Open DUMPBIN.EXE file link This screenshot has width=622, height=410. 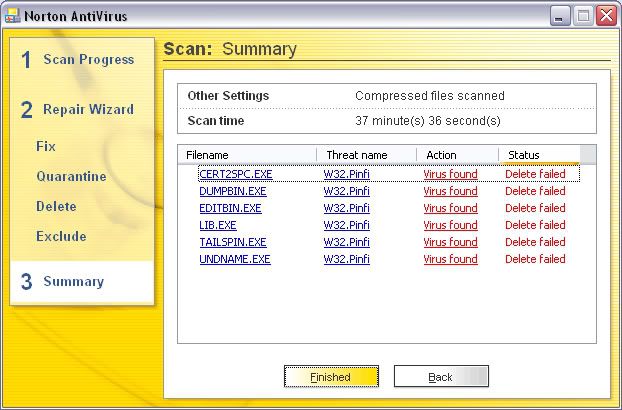tap(233, 191)
